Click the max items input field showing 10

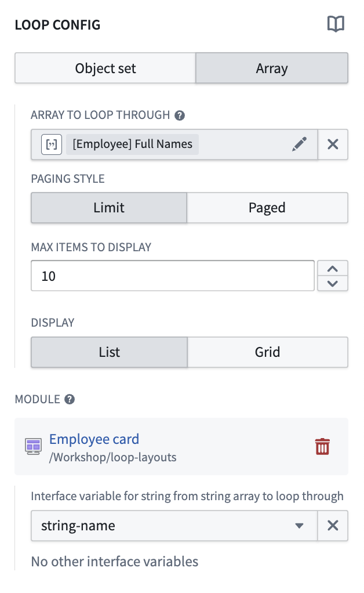click(x=173, y=276)
